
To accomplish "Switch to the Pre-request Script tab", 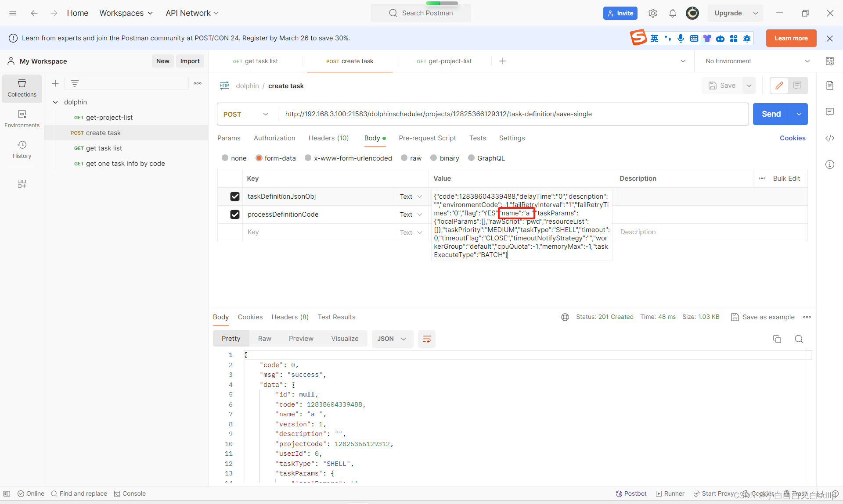I will pyautogui.click(x=427, y=138).
